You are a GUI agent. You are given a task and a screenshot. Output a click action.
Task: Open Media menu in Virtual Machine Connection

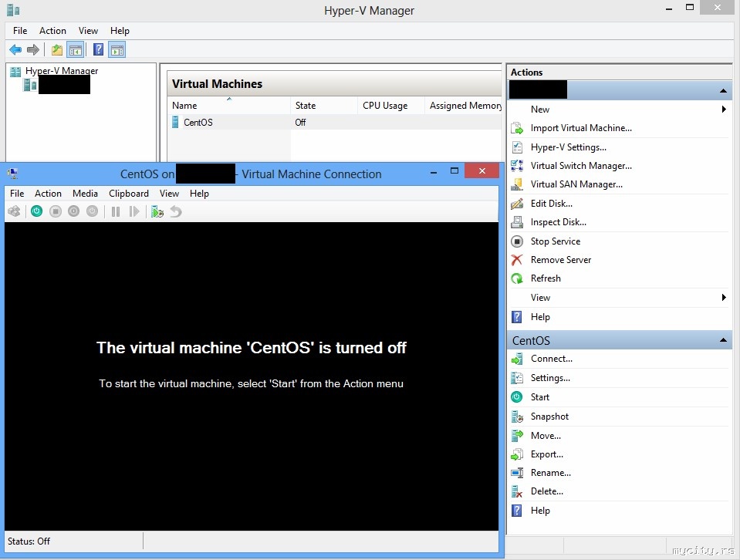(x=85, y=194)
